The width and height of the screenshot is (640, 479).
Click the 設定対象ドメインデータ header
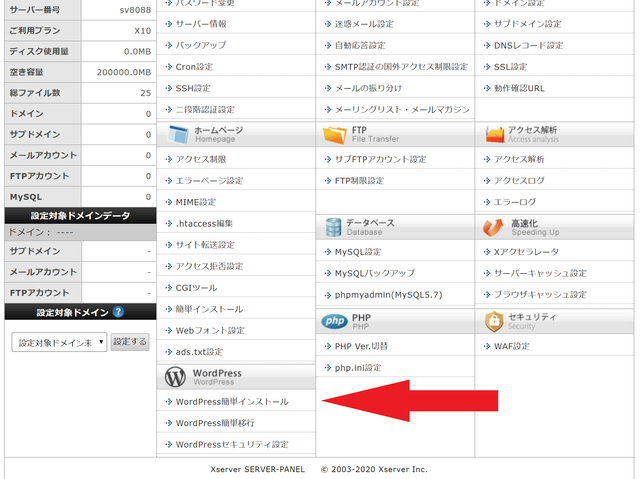[80, 215]
